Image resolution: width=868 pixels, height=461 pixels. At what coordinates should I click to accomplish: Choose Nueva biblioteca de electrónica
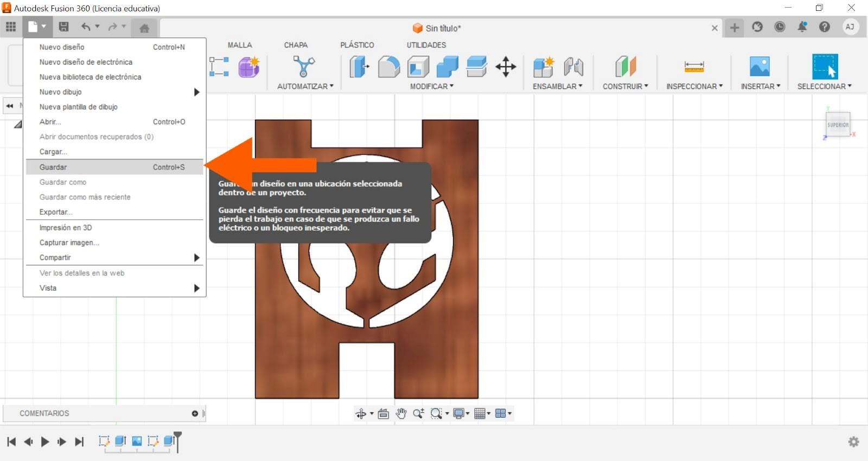click(x=114, y=77)
